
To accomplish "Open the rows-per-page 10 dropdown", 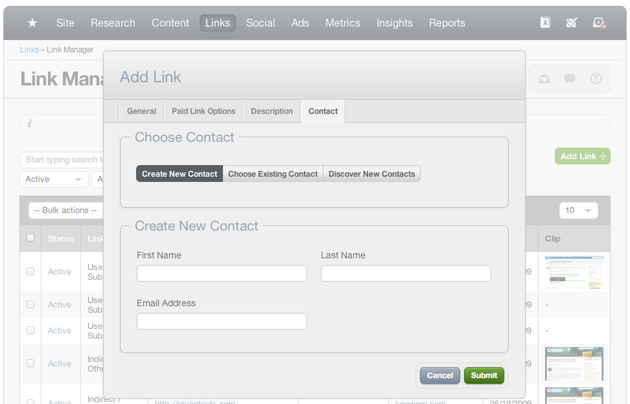I will click(x=579, y=210).
